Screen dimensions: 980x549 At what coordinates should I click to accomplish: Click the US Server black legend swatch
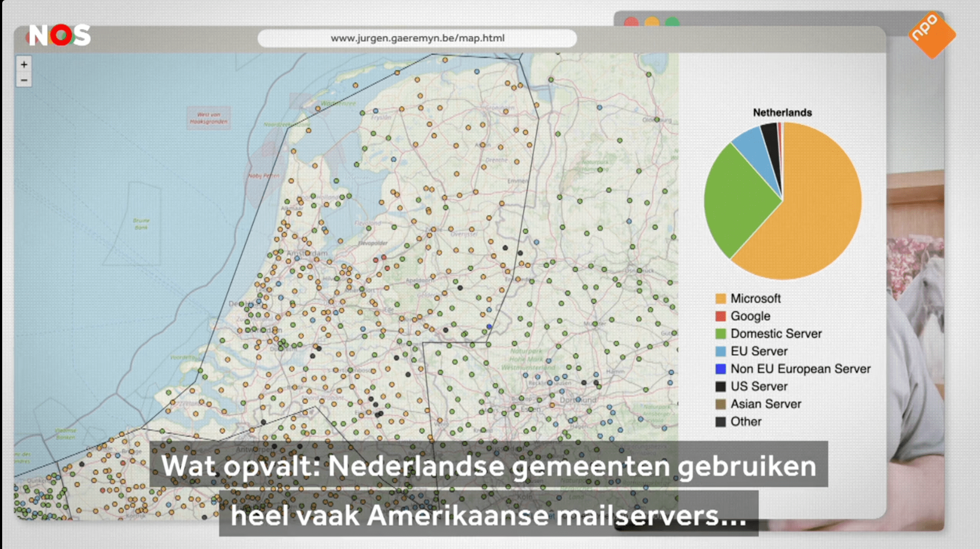(721, 386)
